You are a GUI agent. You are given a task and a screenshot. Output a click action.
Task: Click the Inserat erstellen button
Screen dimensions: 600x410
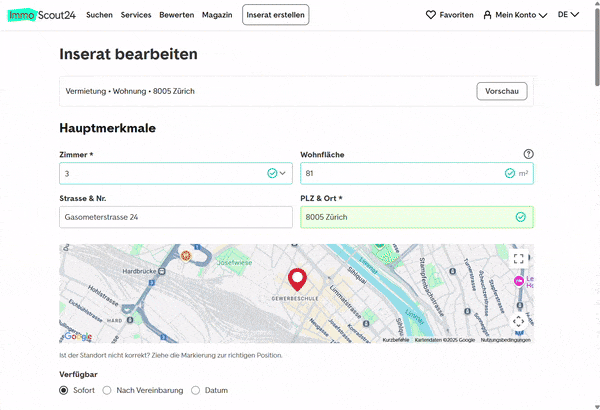(276, 15)
